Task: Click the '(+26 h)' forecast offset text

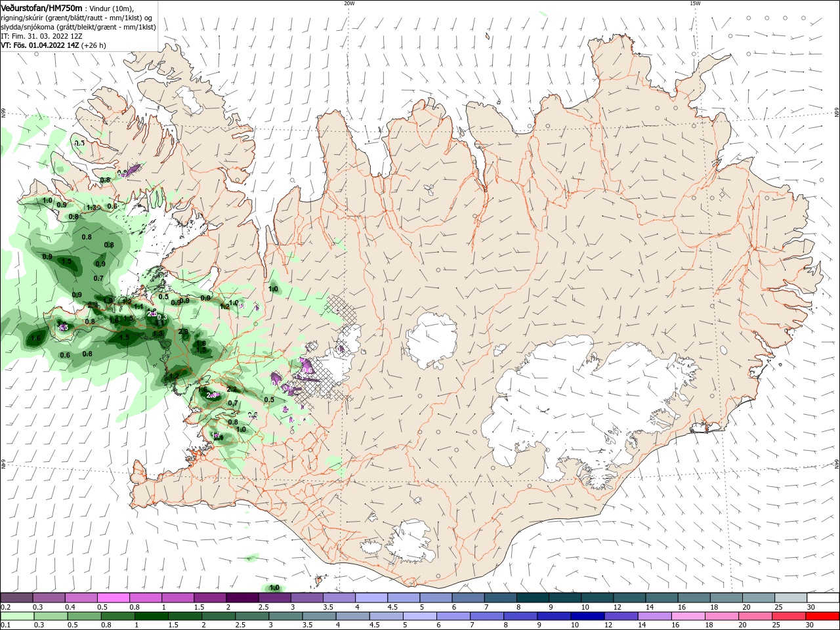Action: point(94,45)
